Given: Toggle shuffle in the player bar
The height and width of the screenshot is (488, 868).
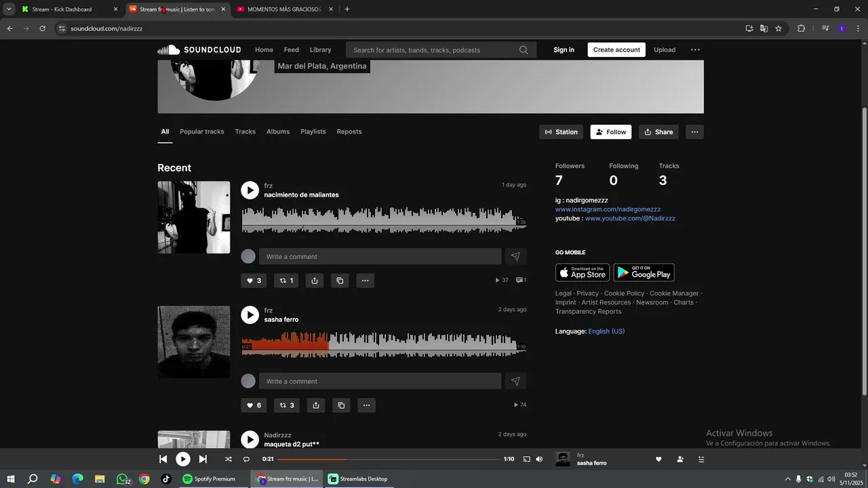Looking at the screenshot, I should point(228,459).
